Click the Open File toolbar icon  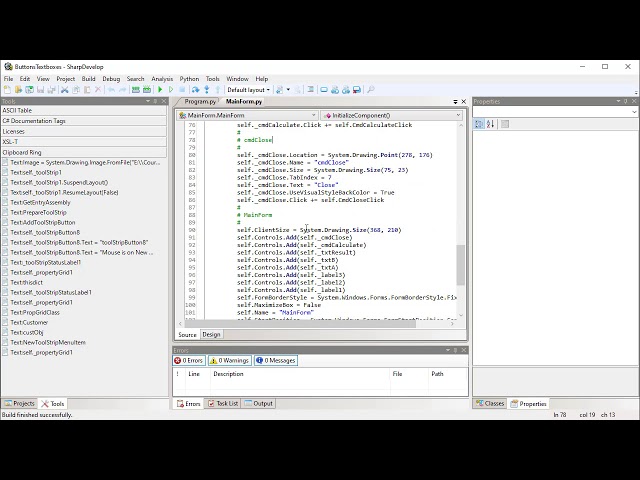pos(18,90)
